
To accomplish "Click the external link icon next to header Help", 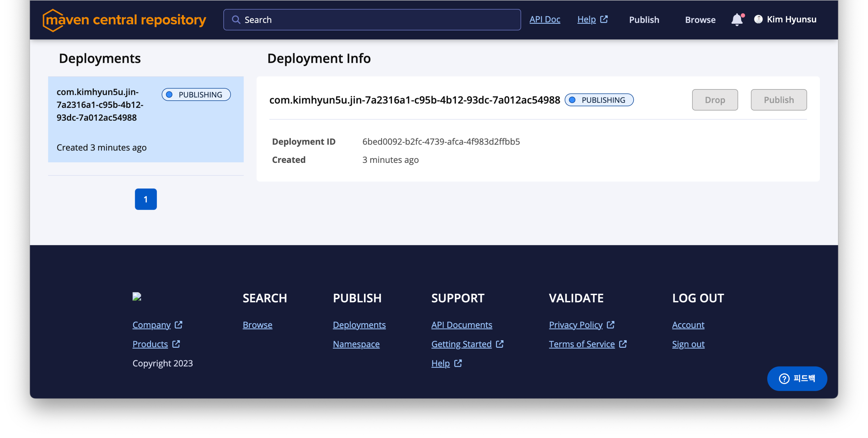I will tap(604, 19).
